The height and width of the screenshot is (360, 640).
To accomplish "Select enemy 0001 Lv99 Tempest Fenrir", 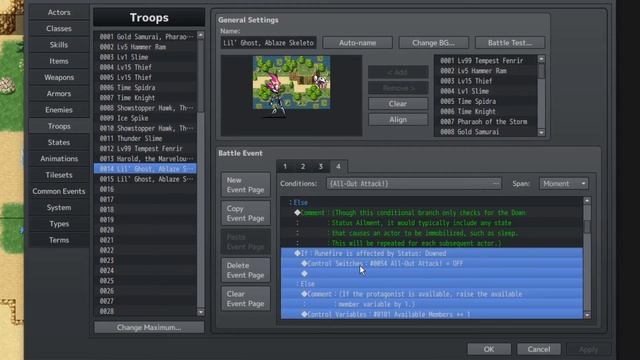I will tap(486, 61).
